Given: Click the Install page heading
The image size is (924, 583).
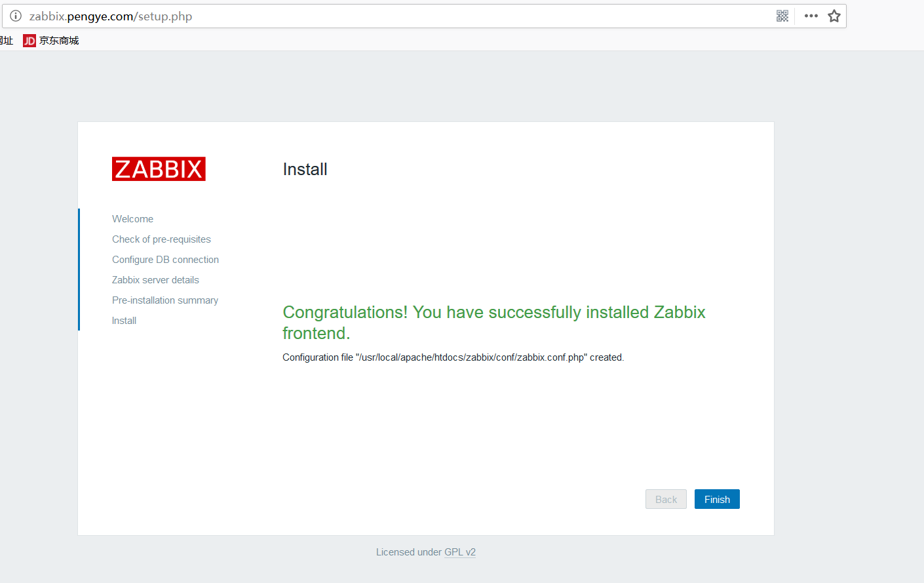Looking at the screenshot, I should (305, 169).
